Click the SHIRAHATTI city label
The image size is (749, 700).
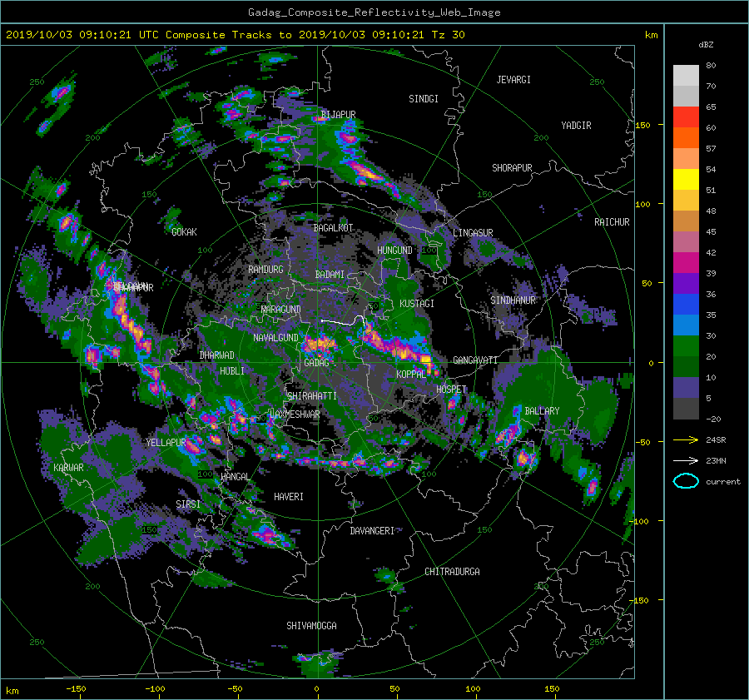coord(312,395)
